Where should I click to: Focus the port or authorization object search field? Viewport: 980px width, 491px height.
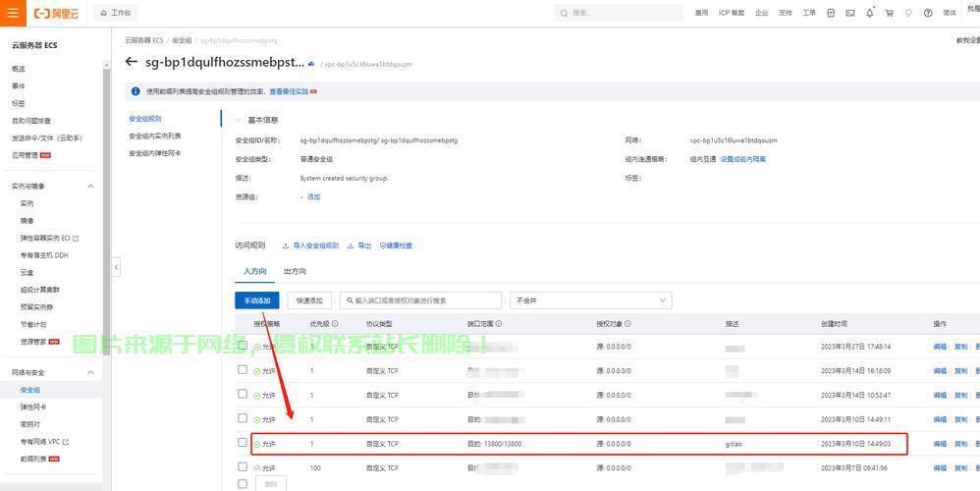point(420,300)
